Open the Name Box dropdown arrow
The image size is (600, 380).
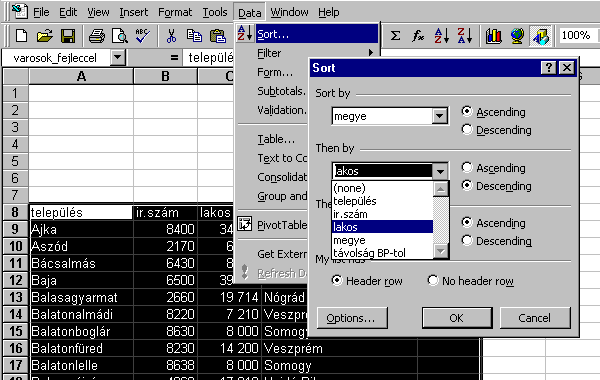tap(117, 58)
